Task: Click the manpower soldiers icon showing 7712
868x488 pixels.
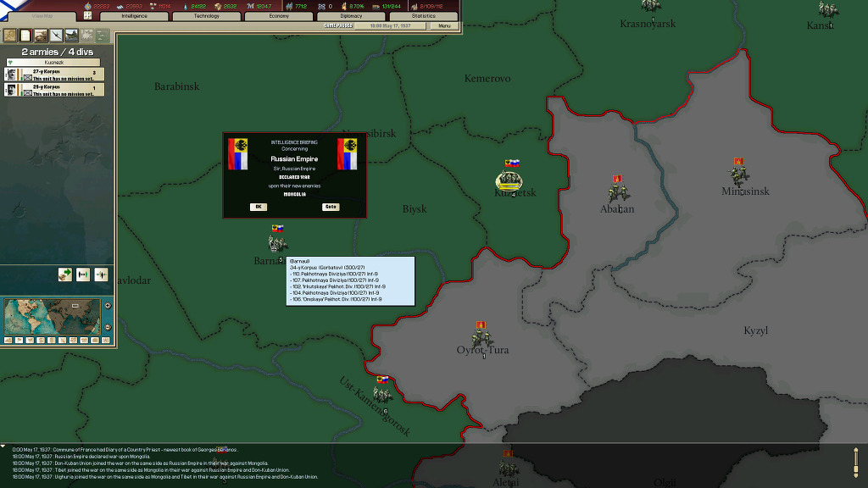Action: pyautogui.click(x=288, y=6)
